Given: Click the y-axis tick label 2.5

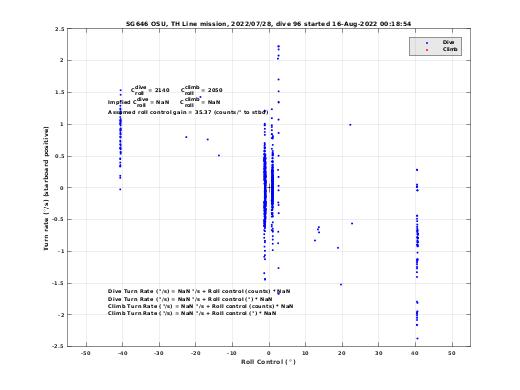Looking at the screenshot, I should tap(60, 29).
